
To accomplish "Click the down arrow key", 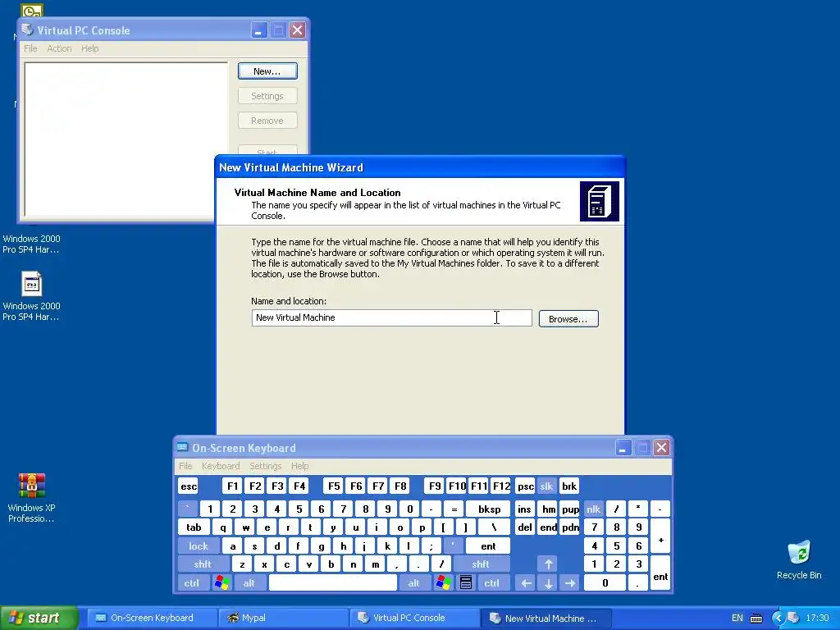I will click(x=549, y=583).
